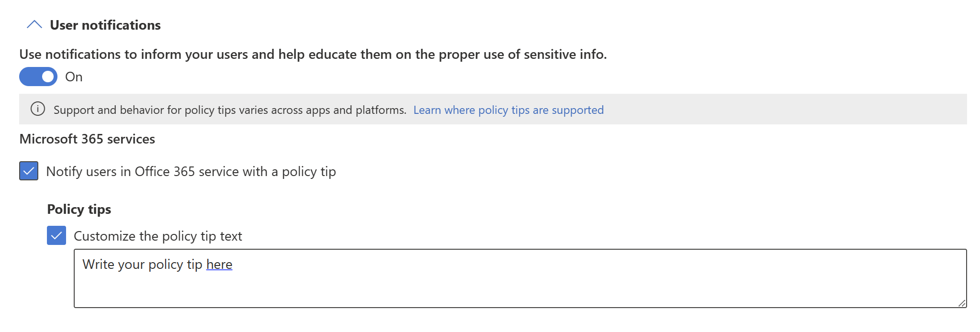Click the info circle icon
The height and width of the screenshot is (332, 980).
pyautogui.click(x=38, y=109)
